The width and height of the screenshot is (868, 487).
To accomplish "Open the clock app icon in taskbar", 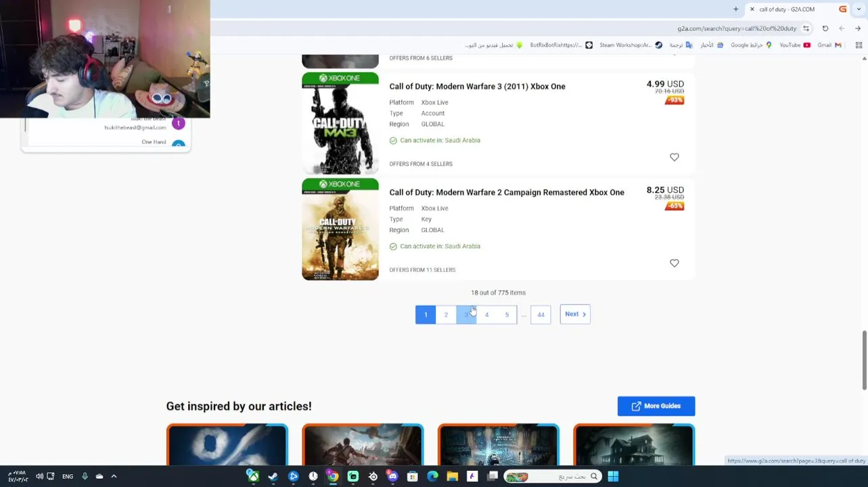I will click(x=313, y=477).
